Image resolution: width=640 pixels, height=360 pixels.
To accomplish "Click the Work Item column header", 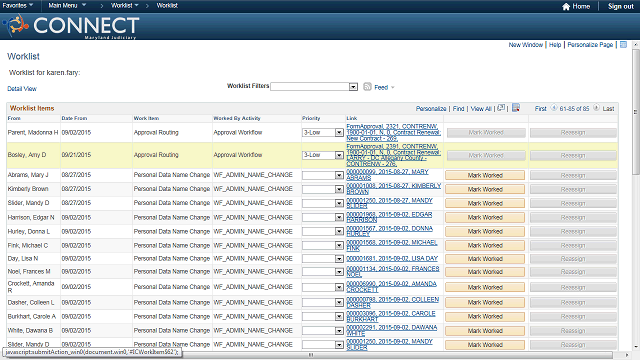I will [x=146, y=118].
